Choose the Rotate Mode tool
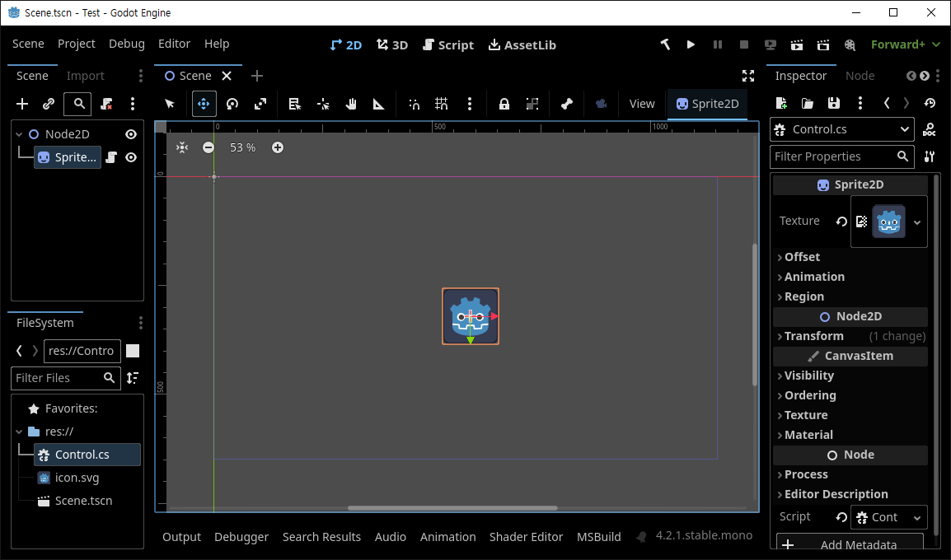 (x=232, y=104)
